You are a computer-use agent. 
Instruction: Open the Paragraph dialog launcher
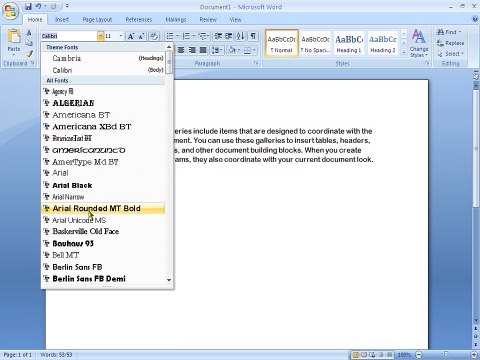click(256, 63)
